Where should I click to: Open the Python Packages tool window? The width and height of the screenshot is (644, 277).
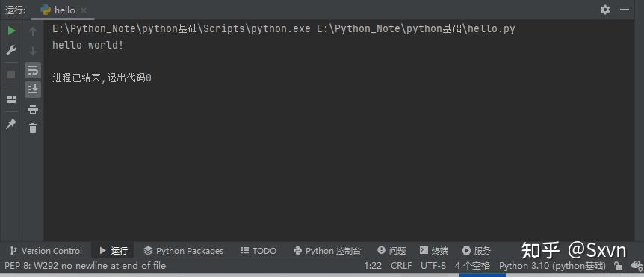pyautogui.click(x=184, y=251)
